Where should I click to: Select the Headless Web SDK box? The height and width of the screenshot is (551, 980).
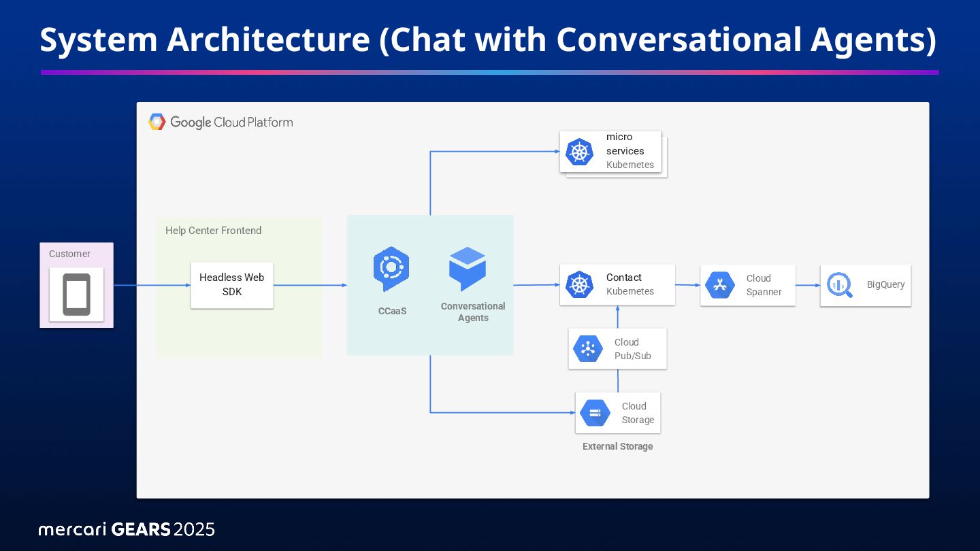click(x=232, y=285)
